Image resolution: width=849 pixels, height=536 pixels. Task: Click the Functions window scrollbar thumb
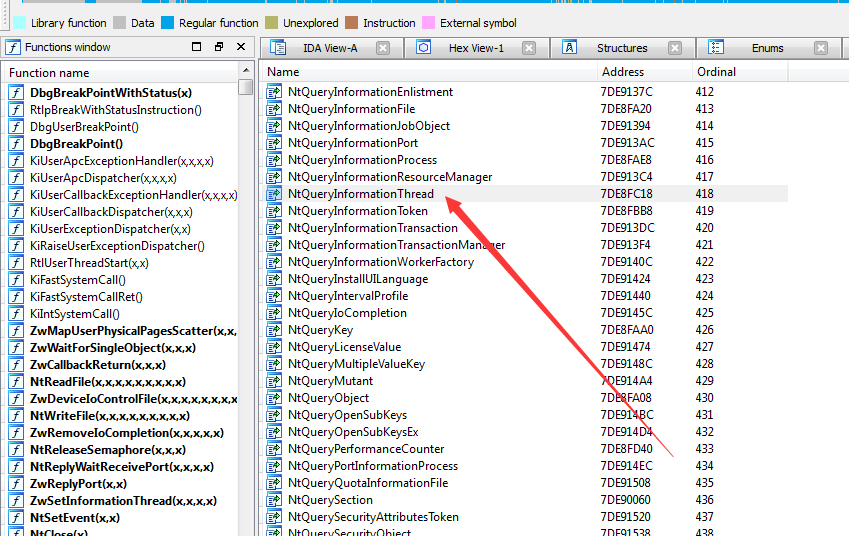point(246,87)
